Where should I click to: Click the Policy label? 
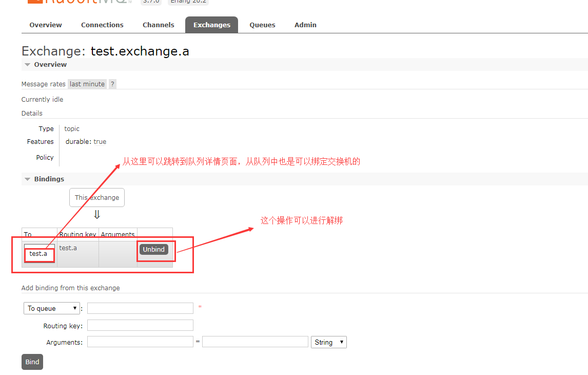(45, 157)
